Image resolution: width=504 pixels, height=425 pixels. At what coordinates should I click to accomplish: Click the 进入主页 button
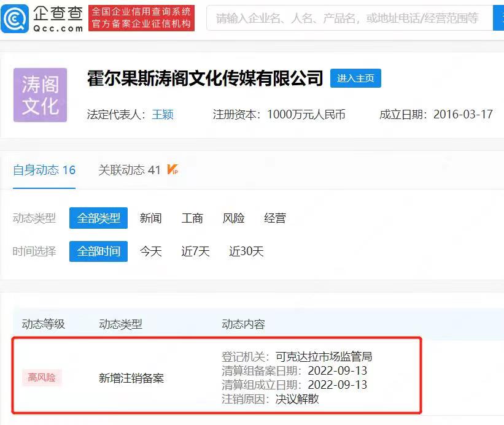(355, 78)
